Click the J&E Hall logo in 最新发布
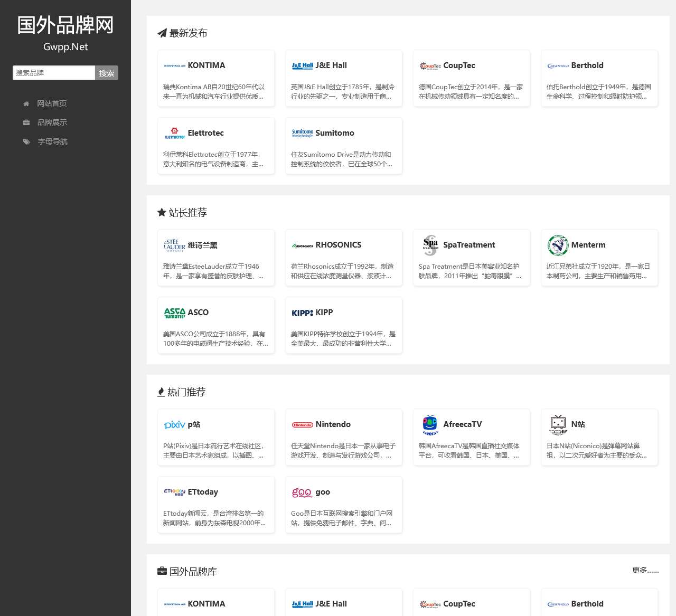Screen dimensions: 676x616 click(303, 66)
